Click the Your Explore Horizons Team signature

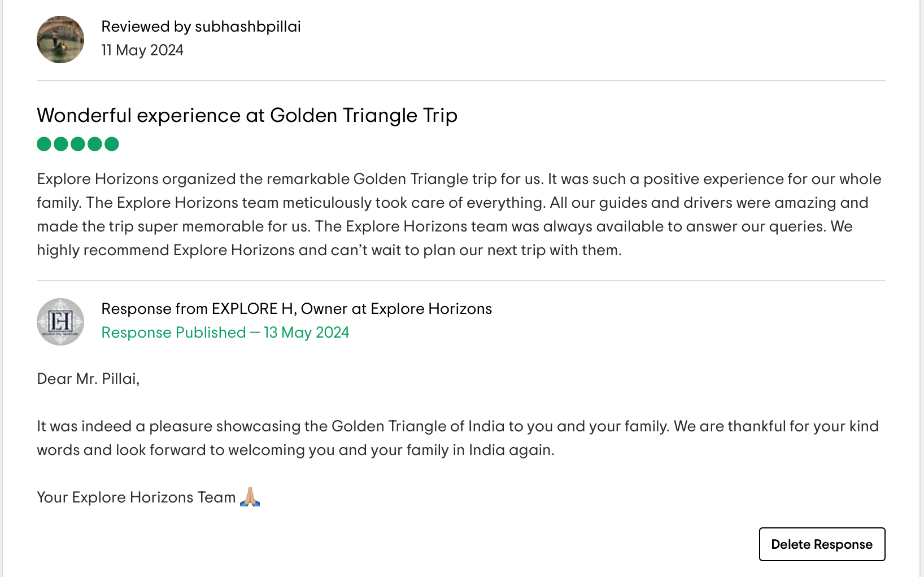(x=136, y=497)
